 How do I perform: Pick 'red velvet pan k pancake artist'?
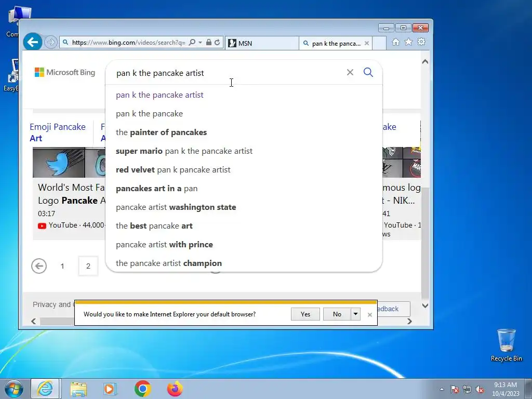point(244,170)
